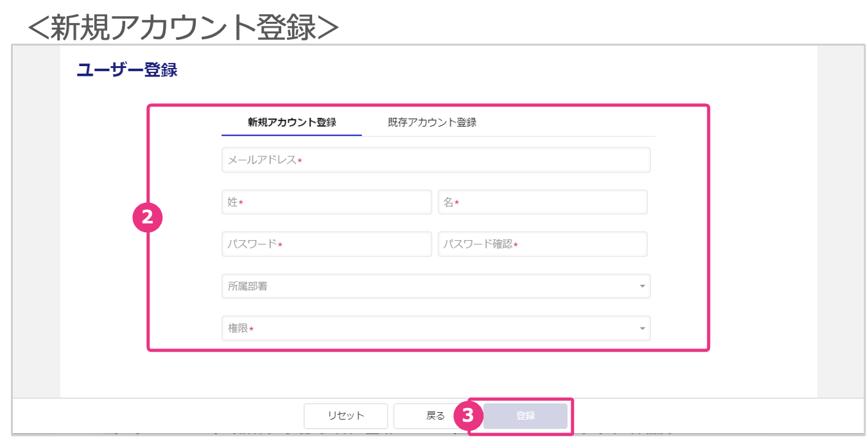The height and width of the screenshot is (441, 868).
Task: Open the 既存アカウント登録 tab
Action: click(432, 123)
